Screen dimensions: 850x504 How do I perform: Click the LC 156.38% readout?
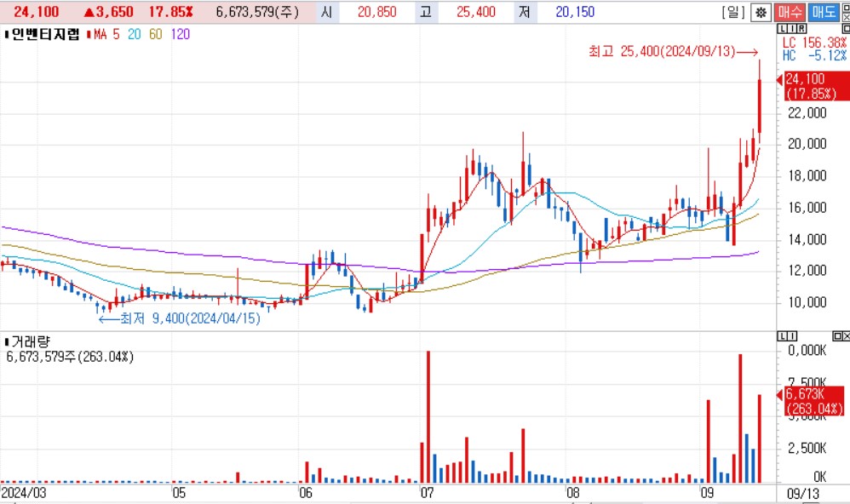coord(814,43)
